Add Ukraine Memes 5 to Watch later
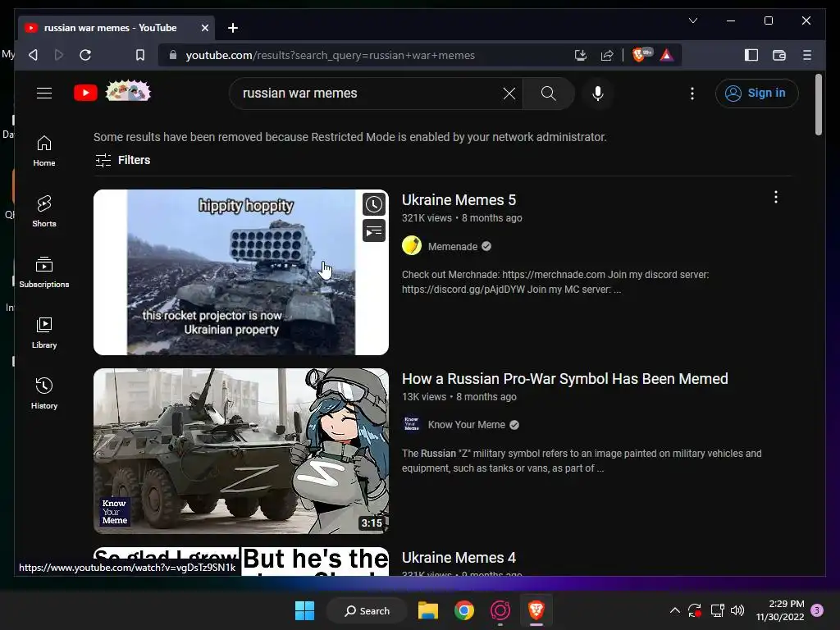The image size is (840, 630). [x=374, y=204]
